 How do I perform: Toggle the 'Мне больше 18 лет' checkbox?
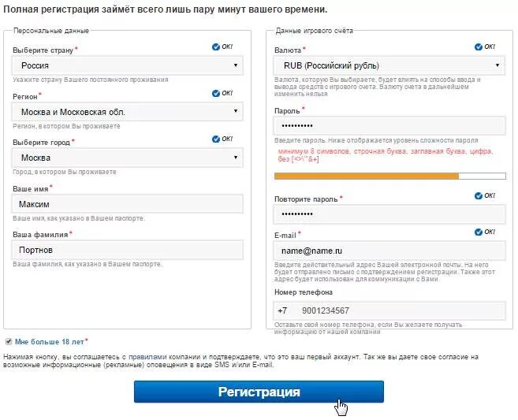[x=9, y=341]
